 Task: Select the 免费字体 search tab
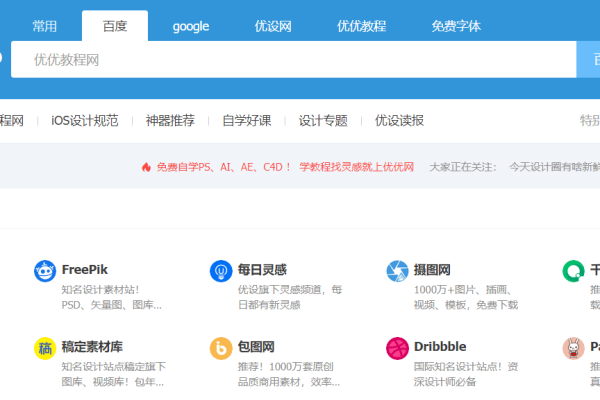456,26
